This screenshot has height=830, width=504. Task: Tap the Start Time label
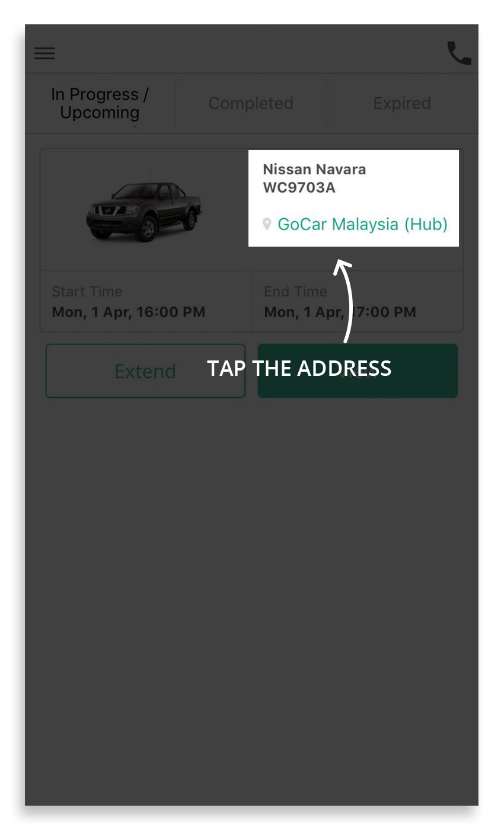87,292
